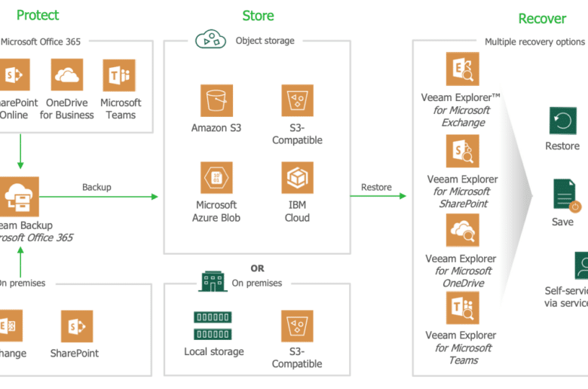
Task: Click the Veeam Explorer for Microsoft Exchange text
Action: [x=461, y=110]
